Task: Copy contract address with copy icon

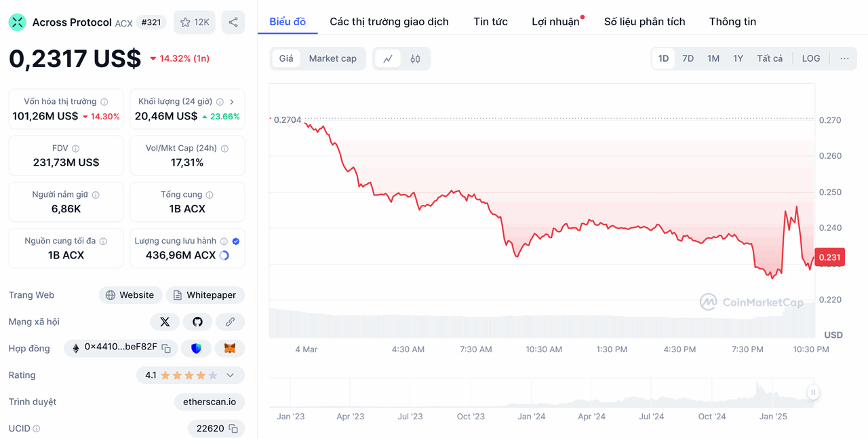Action: (166, 348)
